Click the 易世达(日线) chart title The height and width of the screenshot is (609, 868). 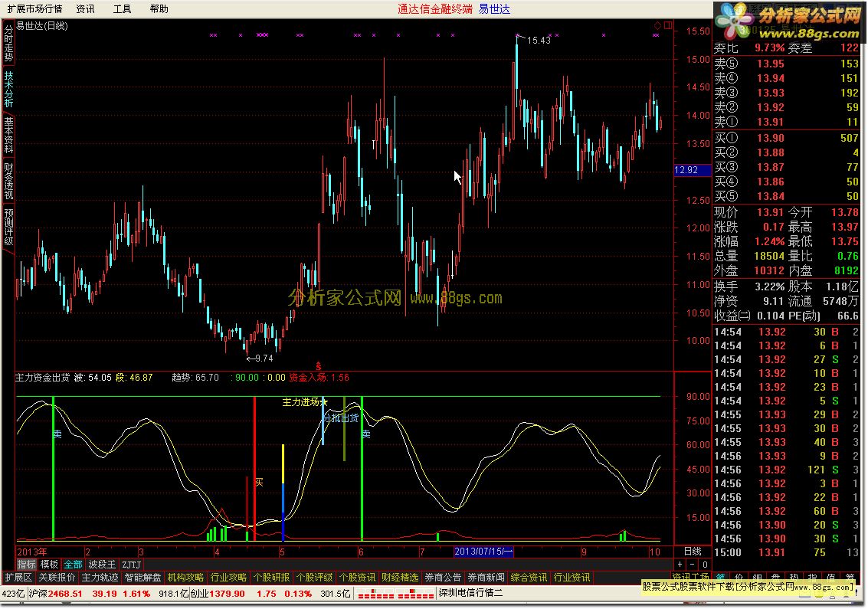(x=41, y=25)
